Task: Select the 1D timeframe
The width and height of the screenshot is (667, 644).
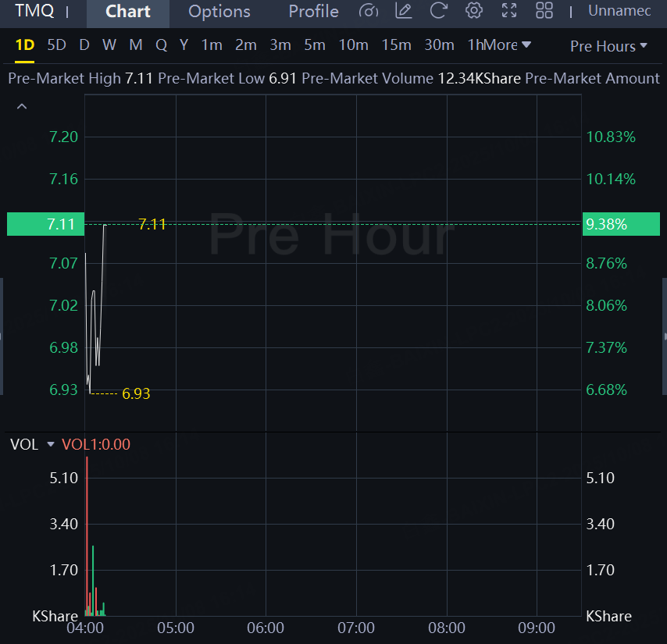Action: (x=25, y=45)
